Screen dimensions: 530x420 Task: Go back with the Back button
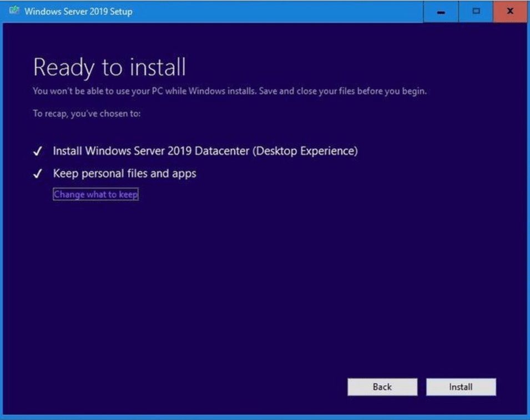click(x=382, y=387)
